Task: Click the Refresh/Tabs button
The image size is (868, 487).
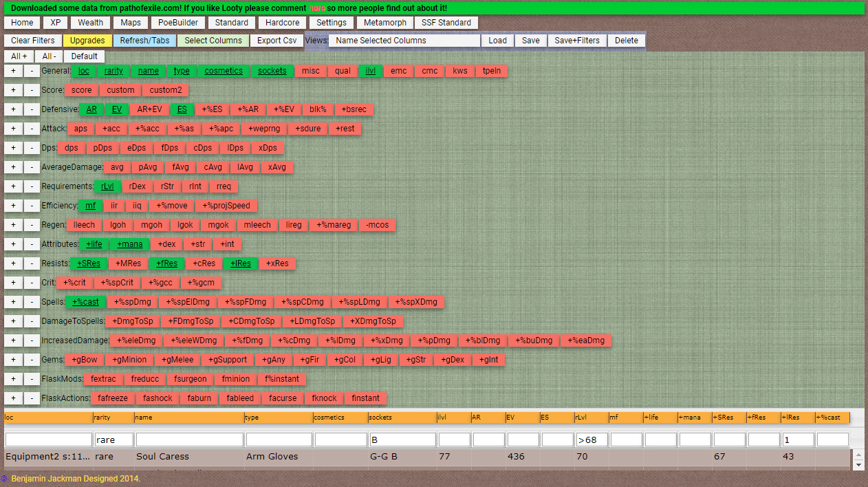Action: coord(145,41)
